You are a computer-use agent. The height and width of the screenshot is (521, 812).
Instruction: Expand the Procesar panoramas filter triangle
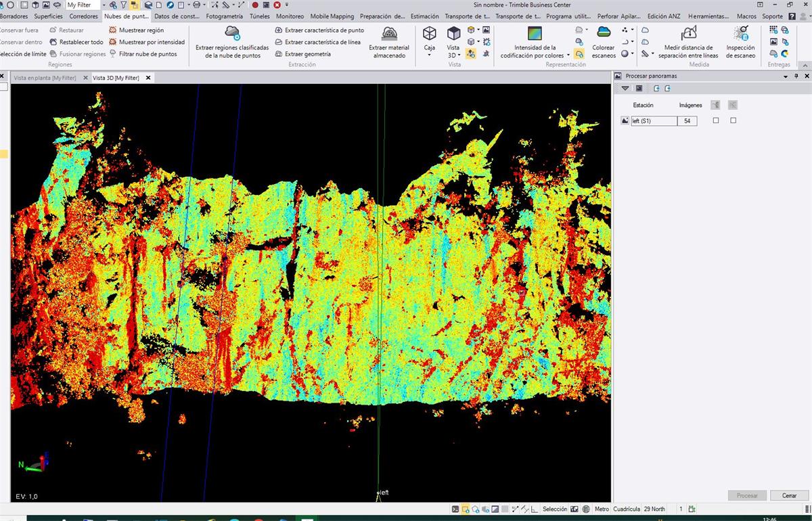(625, 89)
